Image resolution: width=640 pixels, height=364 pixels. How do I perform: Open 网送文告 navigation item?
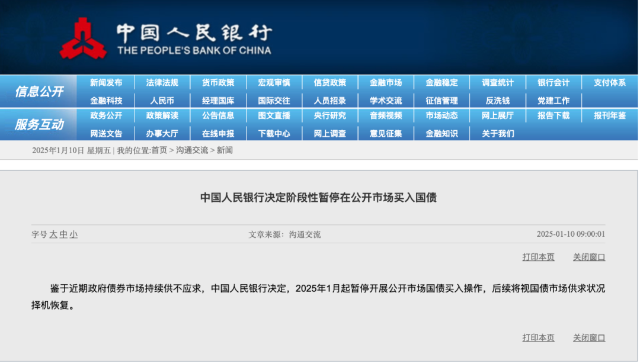coord(106,134)
